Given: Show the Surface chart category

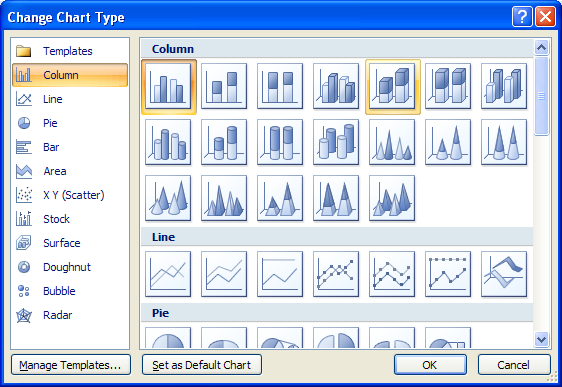Looking at the screenshot, I should click(70, 243).
